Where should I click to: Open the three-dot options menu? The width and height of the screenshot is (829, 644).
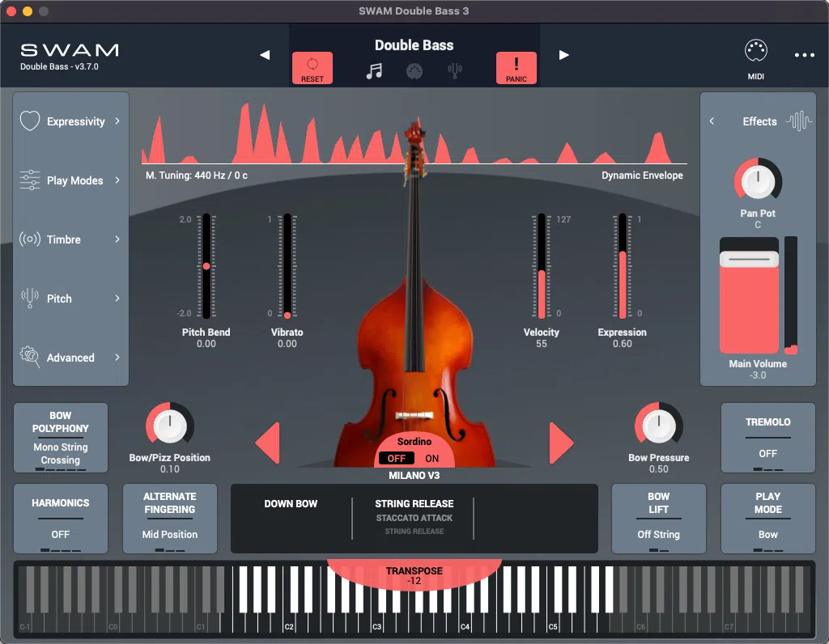[x=804, y=55]
